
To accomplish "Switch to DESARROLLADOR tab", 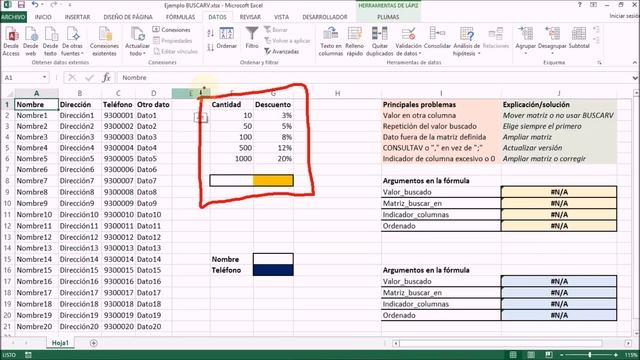I will pyautogui.click(x=324, y=17).
